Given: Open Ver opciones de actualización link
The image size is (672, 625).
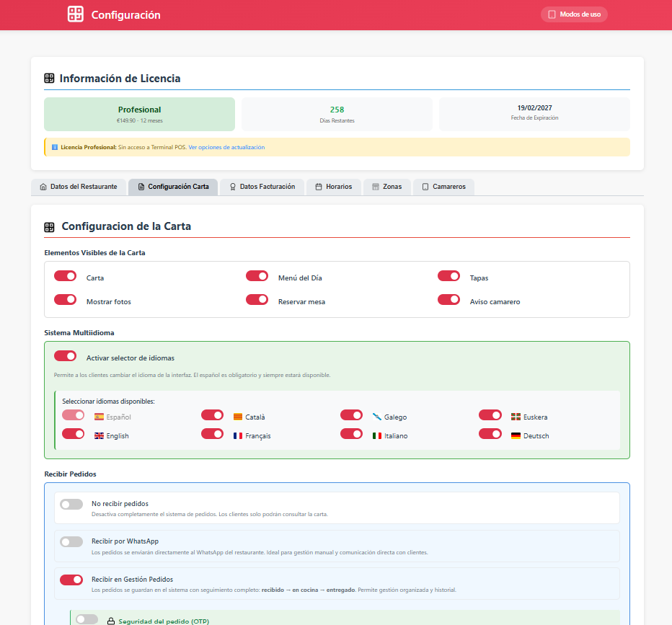Looking at the screenshot, I should click(226, 147).
